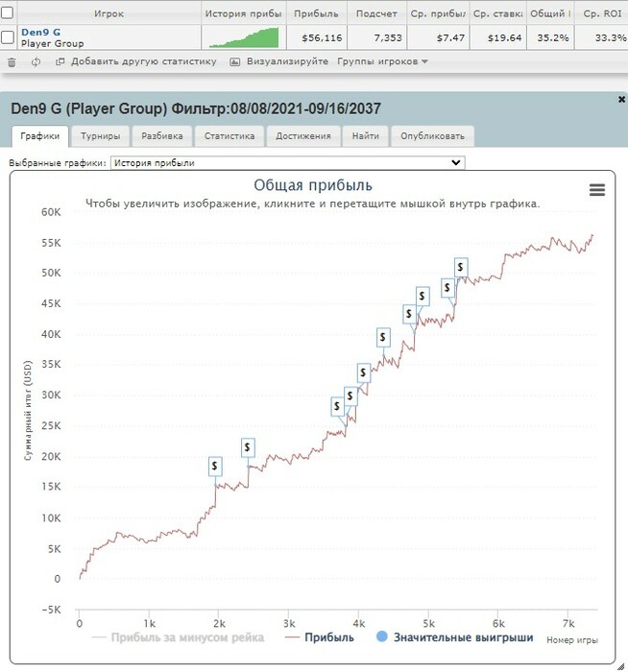Click the green profit history thumbnail

[x=244, y=37]
